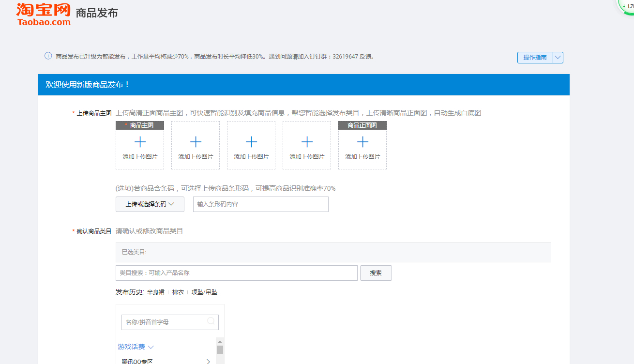Image resolution: width=634 pixels, height=364 pixels.
Task: Focus the 输入条形码内容 barcode field
Action: point(261,204)
